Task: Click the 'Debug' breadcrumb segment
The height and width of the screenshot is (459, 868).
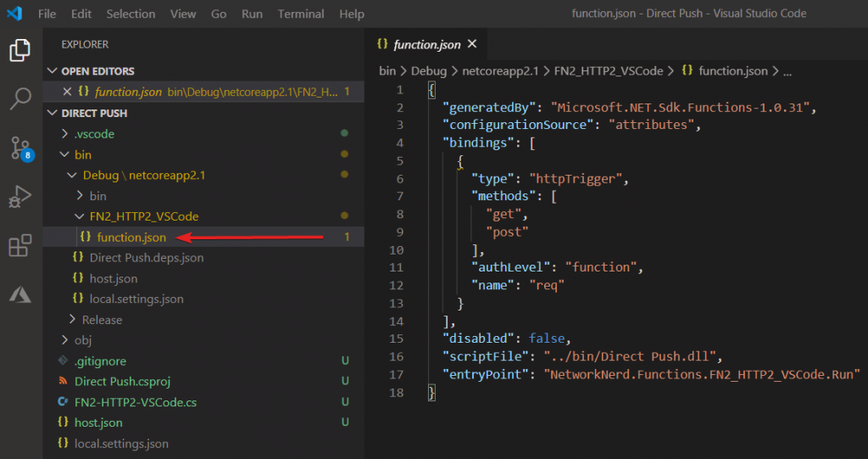Action: (x=428, y=71)
